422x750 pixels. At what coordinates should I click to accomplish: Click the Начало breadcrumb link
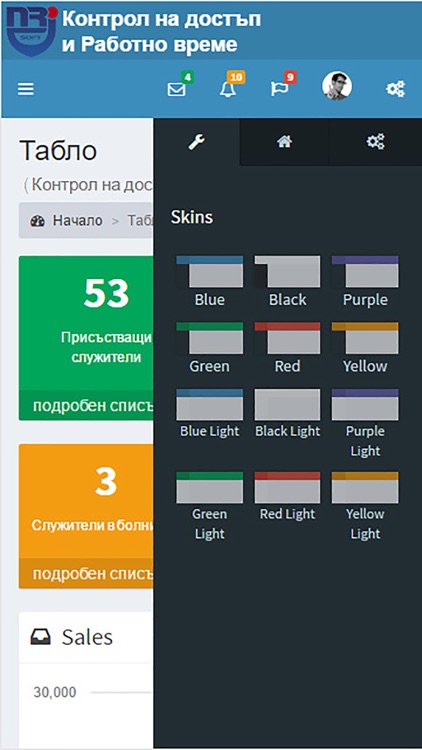click(78, 221)
